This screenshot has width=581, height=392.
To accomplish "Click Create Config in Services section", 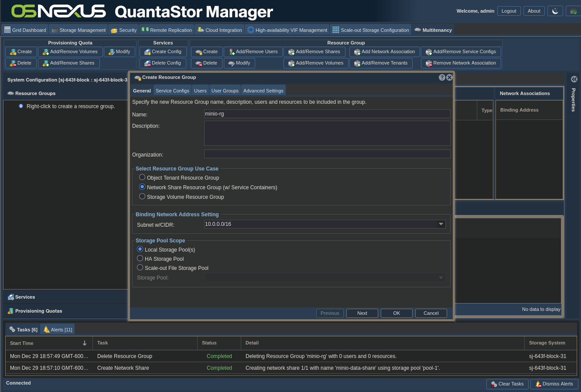I will coord(163,52).
